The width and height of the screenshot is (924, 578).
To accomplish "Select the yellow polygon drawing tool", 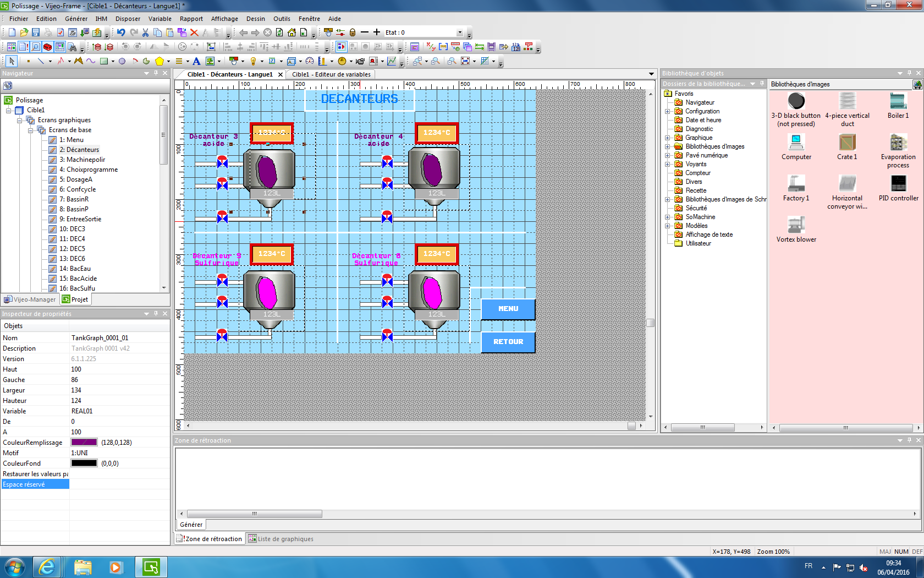I will click(x=159, y=61).
